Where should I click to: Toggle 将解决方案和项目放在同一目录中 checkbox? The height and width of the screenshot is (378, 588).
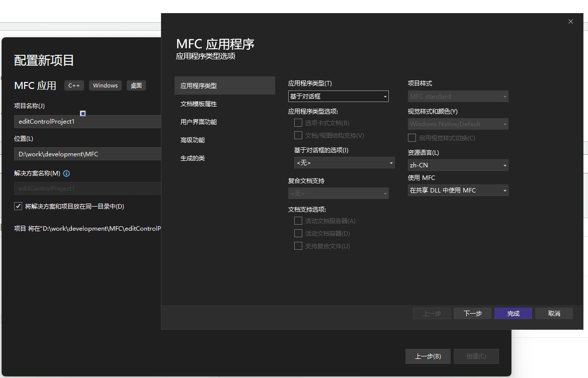pyautogui.click(x=18, y=206)
